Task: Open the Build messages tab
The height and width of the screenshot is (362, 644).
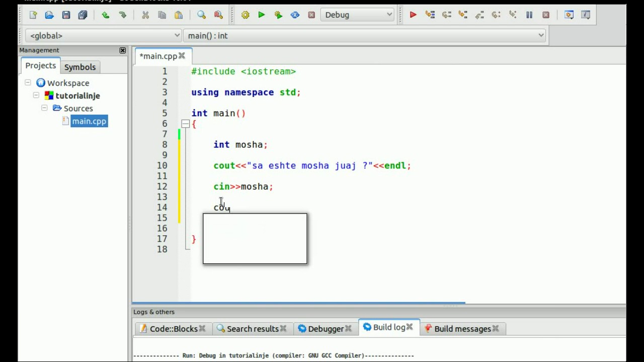Action: [462, 329]
